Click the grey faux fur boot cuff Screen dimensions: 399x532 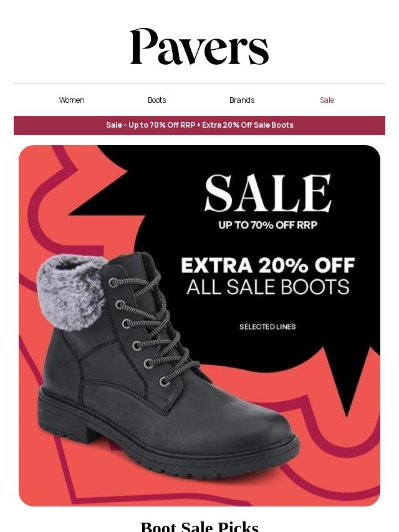(x=70, y=292)
